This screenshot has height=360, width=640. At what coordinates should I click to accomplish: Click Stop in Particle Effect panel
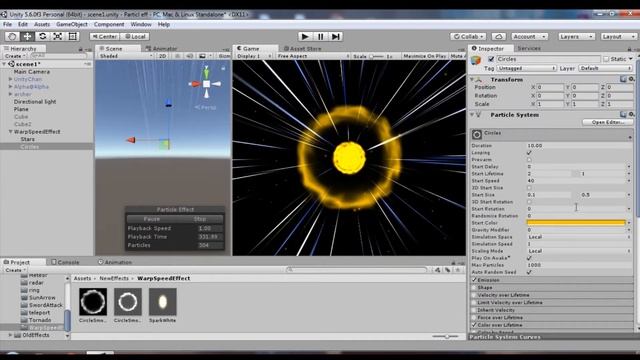(x=200, y=219)
